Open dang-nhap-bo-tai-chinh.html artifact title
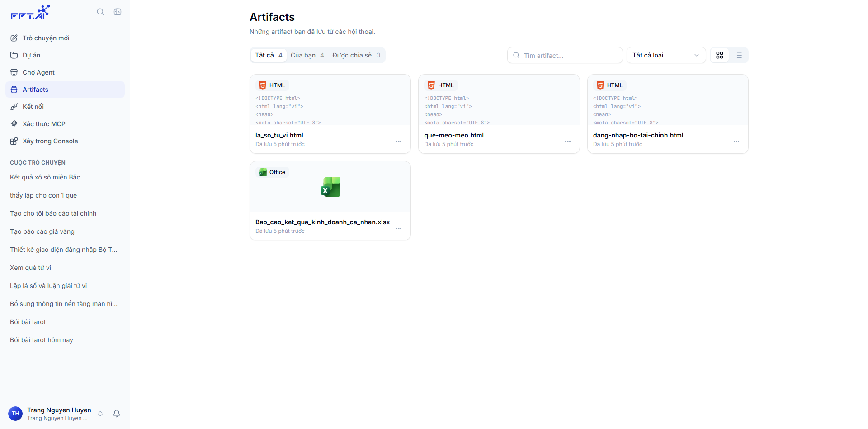Viewport: 868px width, 429px height. tap(638, 135)
